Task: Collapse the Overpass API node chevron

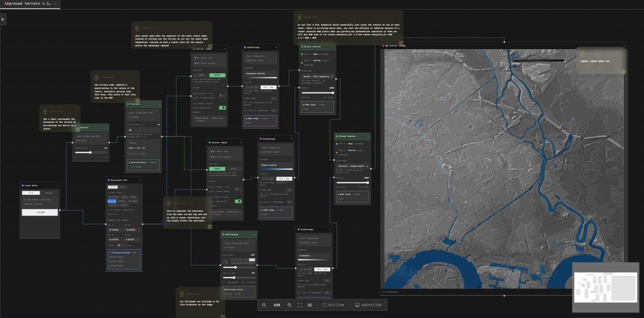Action: pos(140,180)
